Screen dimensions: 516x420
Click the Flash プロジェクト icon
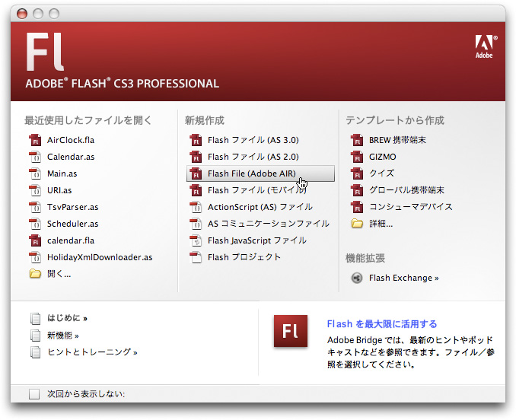tap(196, 257)
